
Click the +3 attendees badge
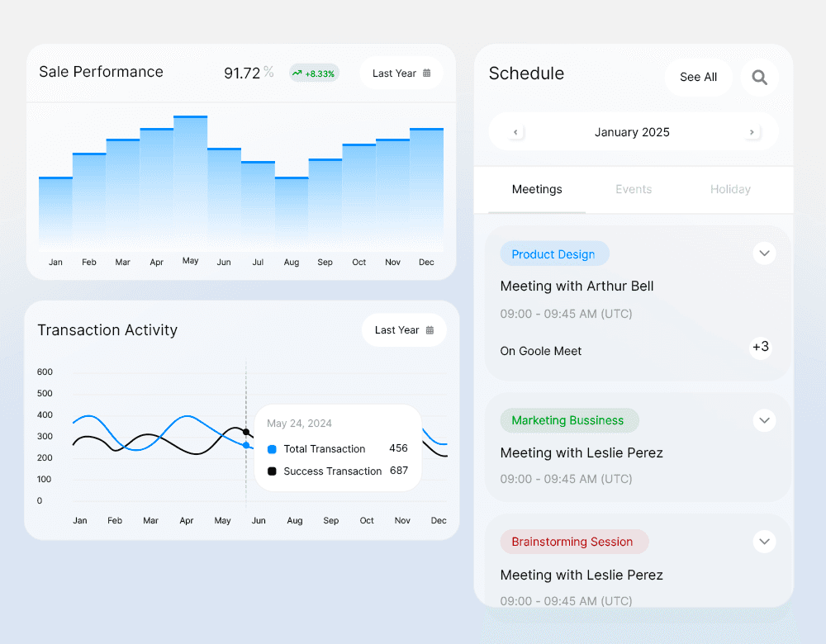760,348
